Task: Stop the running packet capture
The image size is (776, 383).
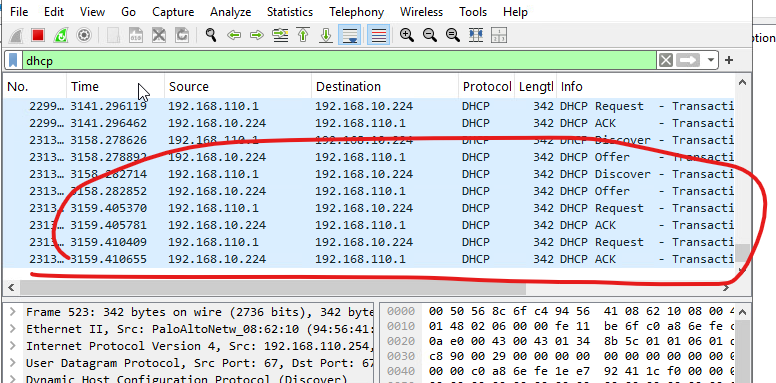Action: coord(38,35)
